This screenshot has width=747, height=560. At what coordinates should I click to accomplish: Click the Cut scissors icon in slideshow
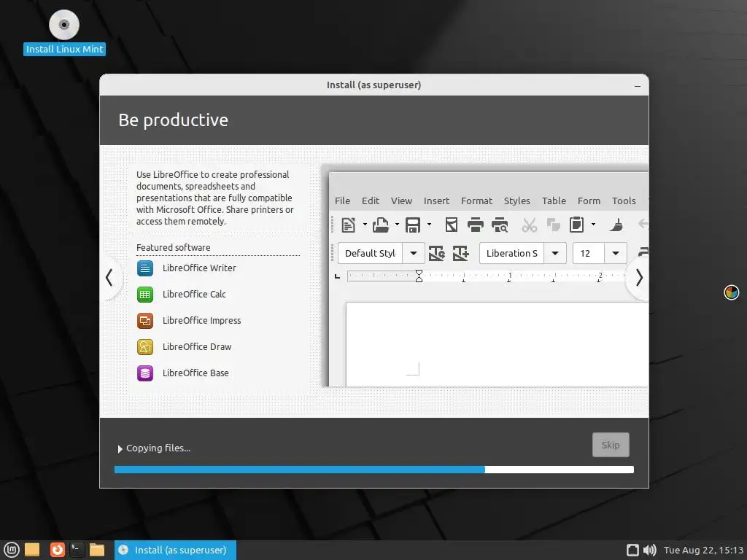529,225
